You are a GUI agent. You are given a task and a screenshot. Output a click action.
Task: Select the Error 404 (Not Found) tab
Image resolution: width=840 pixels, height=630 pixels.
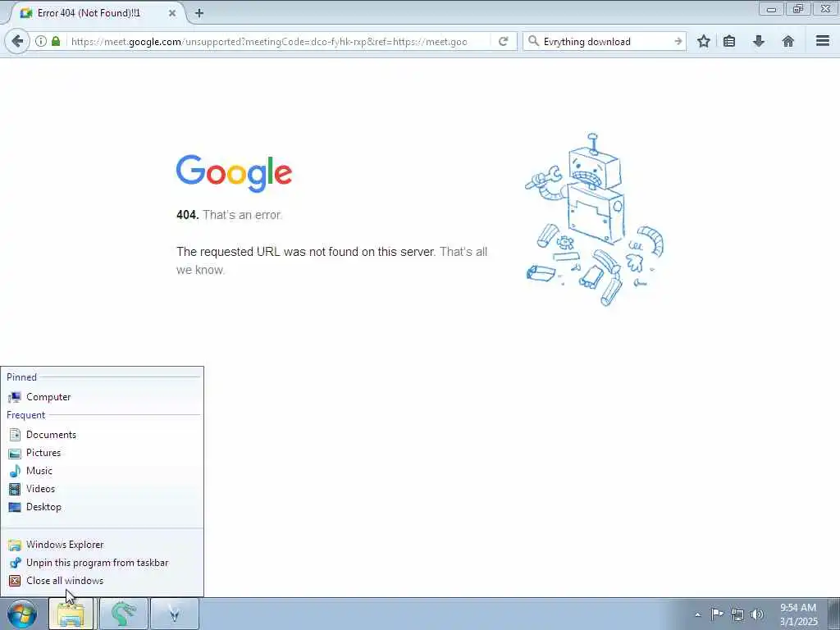point(98,13)
